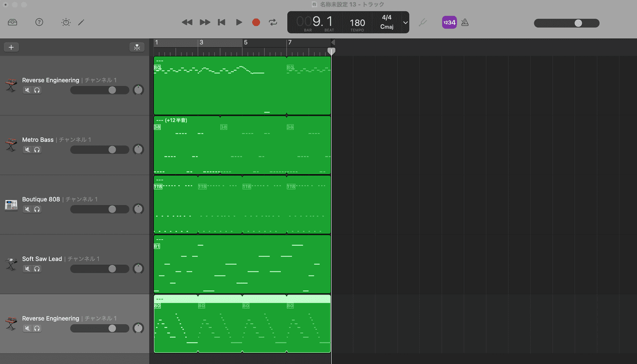Mute the Soft Saw Lead track
This screenshot has width=637, height=364.
[x=27, y=268]
